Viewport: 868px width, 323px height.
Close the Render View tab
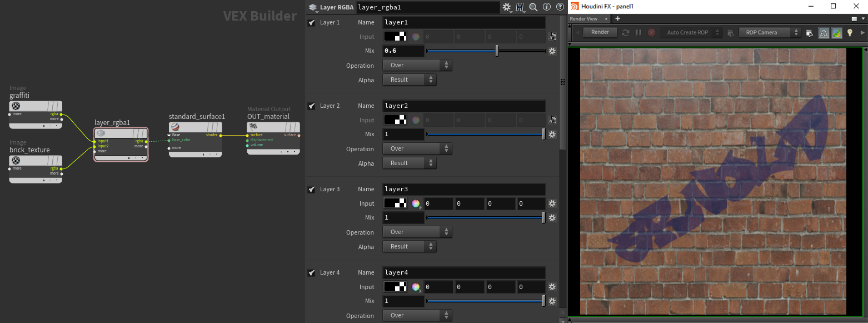tap(606, 19)
